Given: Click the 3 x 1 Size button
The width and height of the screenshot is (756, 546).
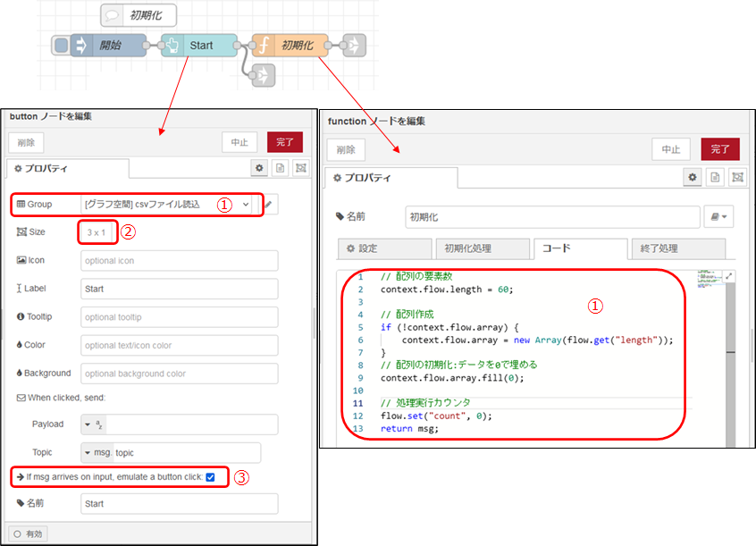Looking at the screenshot, I should coord(97,232).
